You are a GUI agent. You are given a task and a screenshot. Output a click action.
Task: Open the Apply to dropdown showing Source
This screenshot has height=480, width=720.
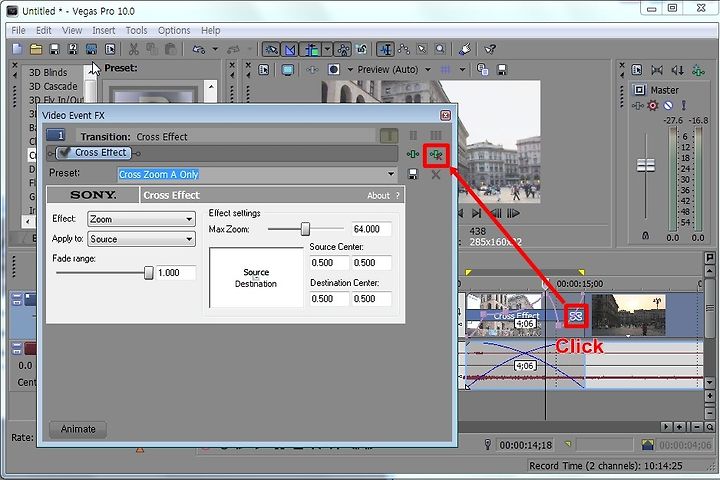pyautogui.click(x=141, y=239)
